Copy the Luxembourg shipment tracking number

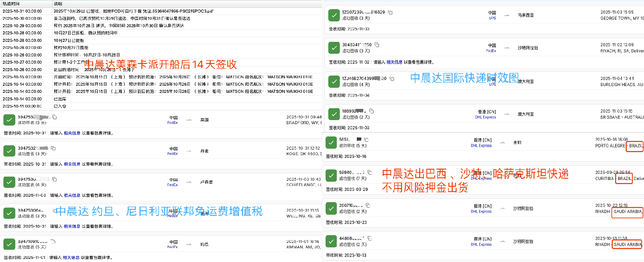[x=54, y=179]
